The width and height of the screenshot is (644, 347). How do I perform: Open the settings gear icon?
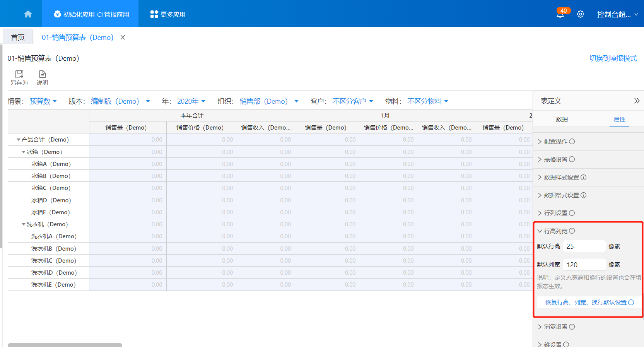tap(580, 14)
